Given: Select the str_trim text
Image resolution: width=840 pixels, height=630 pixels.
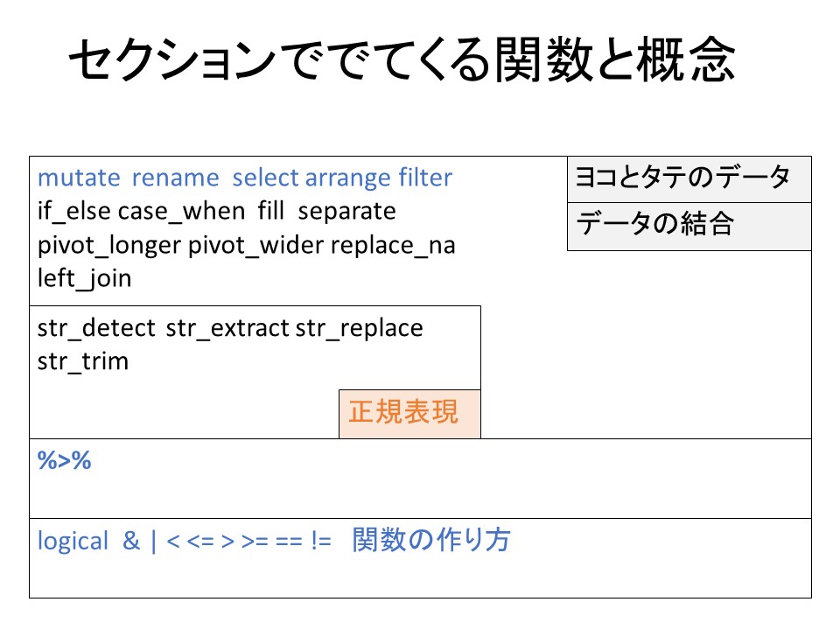Looking at the screenshot, I should [83, 361].
